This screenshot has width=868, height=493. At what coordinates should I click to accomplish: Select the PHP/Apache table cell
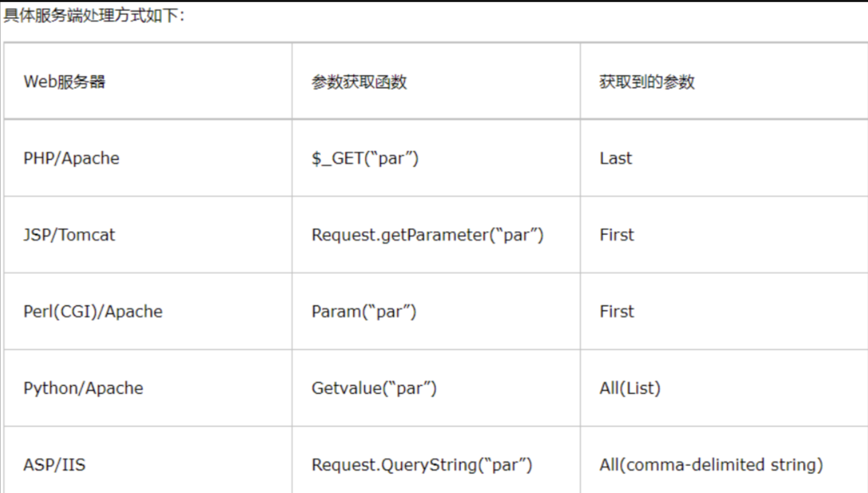[x=72, y=158]
